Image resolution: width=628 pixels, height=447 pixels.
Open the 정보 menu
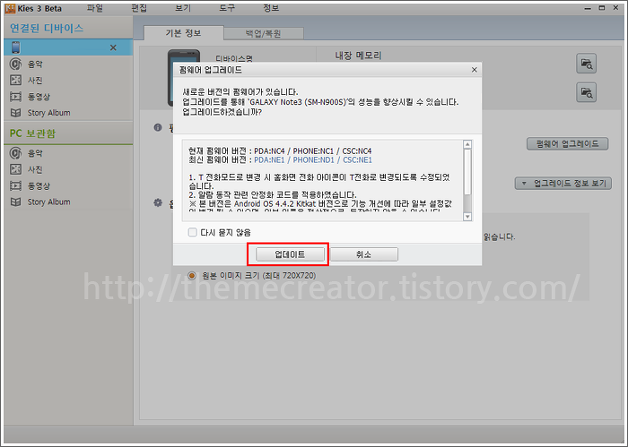point(271,8)
